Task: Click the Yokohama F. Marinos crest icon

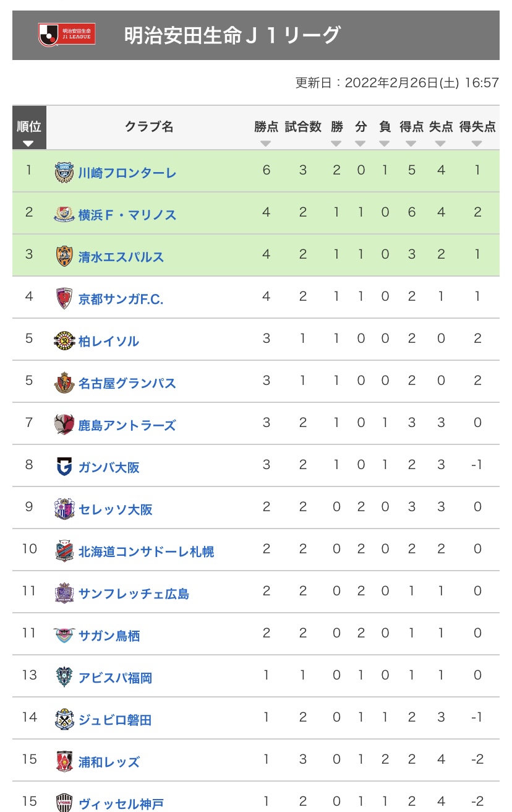Action: coord(64,214)
